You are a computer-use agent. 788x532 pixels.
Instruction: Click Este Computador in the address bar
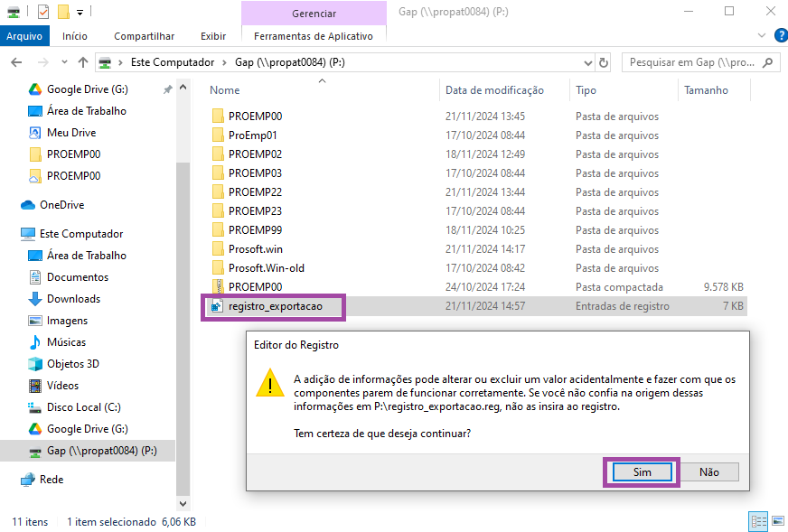[x=173, y=62]
